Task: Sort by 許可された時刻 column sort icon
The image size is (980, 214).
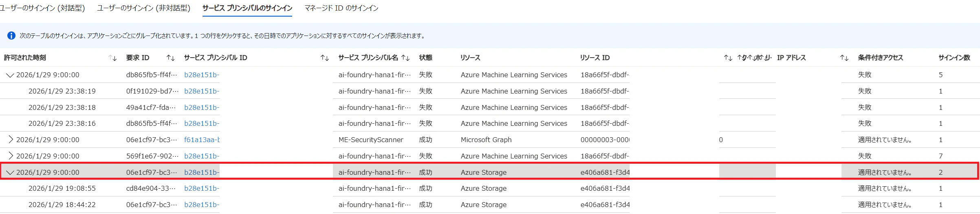Action: coord(113,58)
